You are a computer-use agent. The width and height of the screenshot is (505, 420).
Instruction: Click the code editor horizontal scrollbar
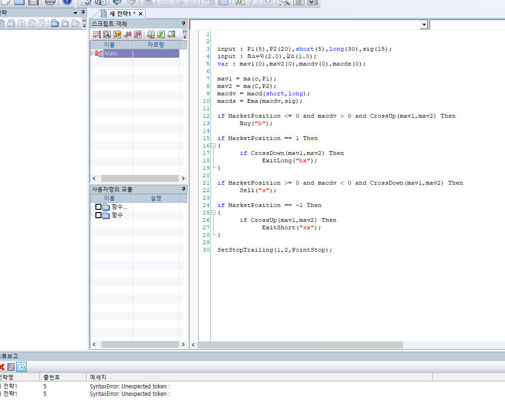click(x=300, y=345)
